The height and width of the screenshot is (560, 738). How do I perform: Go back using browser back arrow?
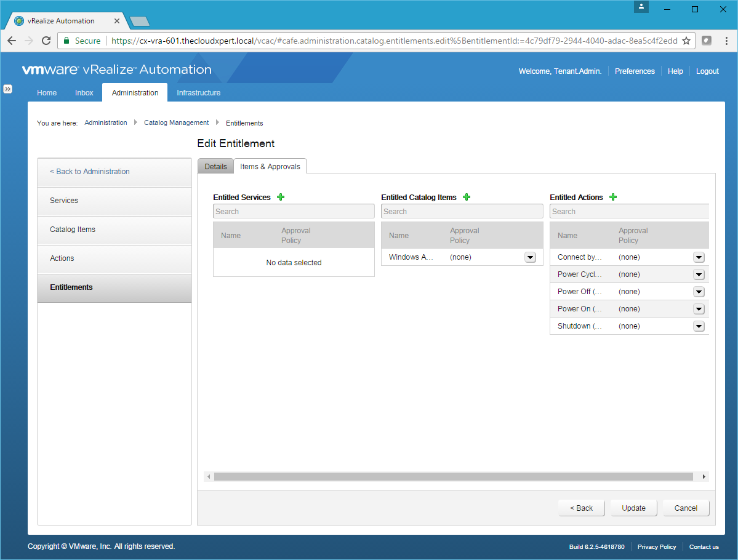click(x=12, y=41)
